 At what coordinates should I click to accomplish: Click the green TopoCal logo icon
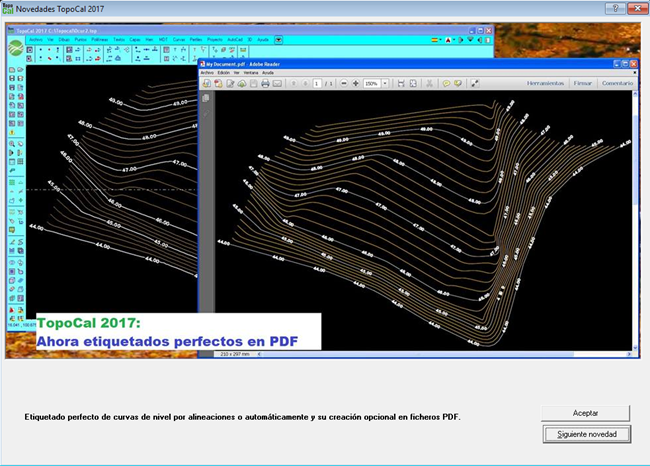click(x=16, y=48)
